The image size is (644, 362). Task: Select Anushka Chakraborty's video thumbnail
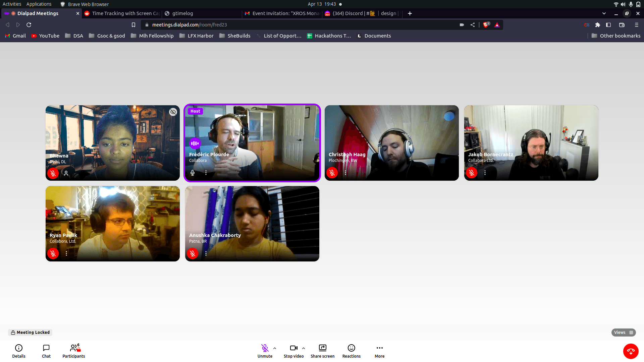252,224
